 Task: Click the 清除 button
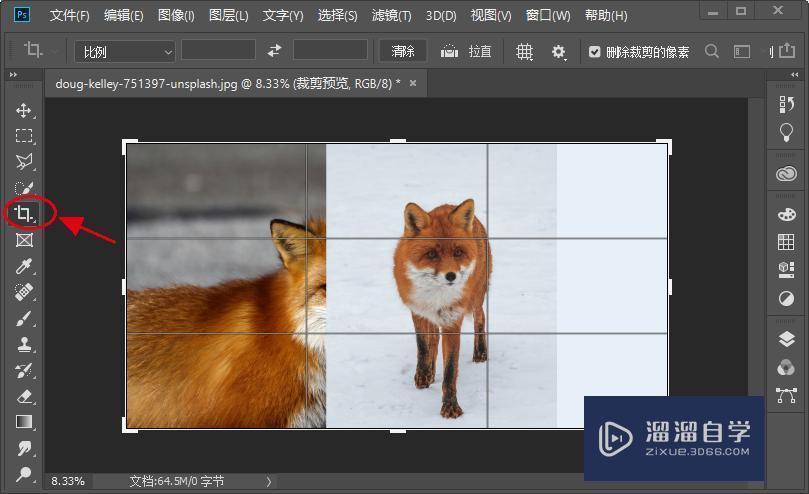coord(403,51)
